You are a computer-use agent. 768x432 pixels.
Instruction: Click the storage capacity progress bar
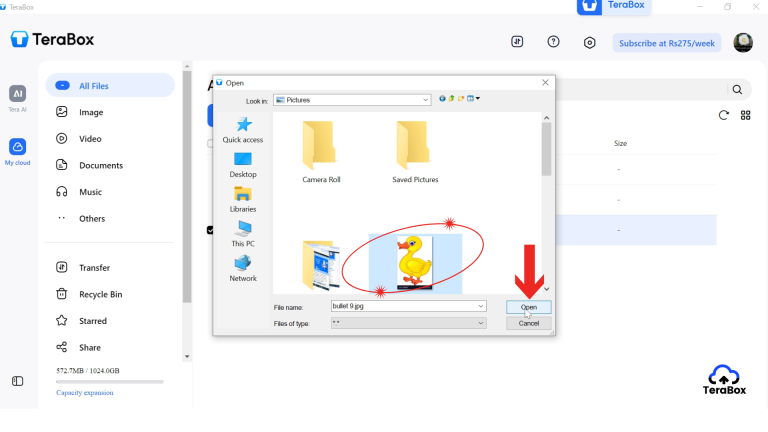(110, 382)
